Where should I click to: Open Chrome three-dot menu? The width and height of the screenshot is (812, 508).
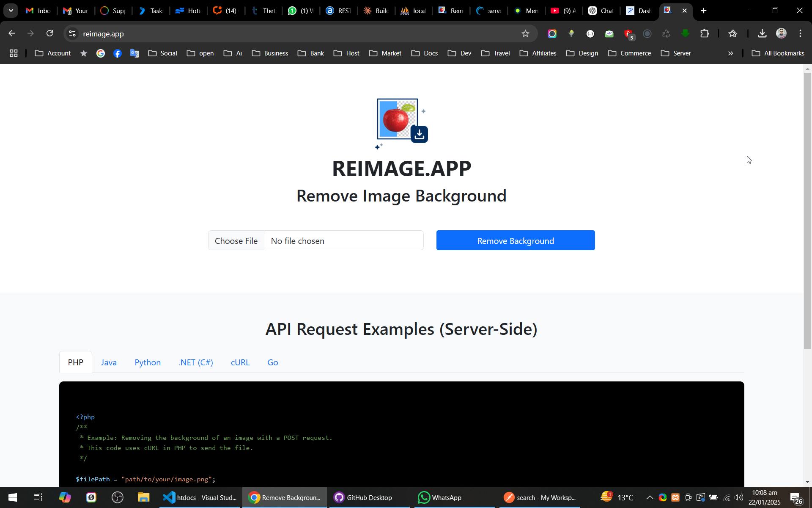[x=801, y=34]
